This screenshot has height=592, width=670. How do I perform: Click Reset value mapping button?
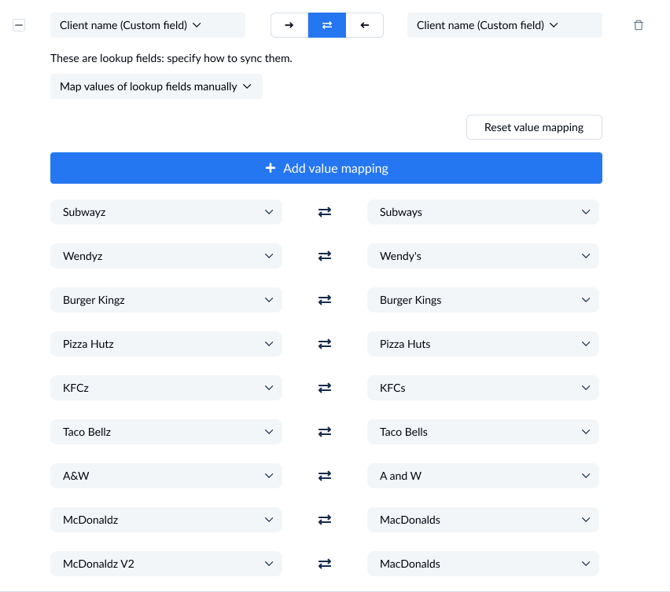click(x=534, y=127)
